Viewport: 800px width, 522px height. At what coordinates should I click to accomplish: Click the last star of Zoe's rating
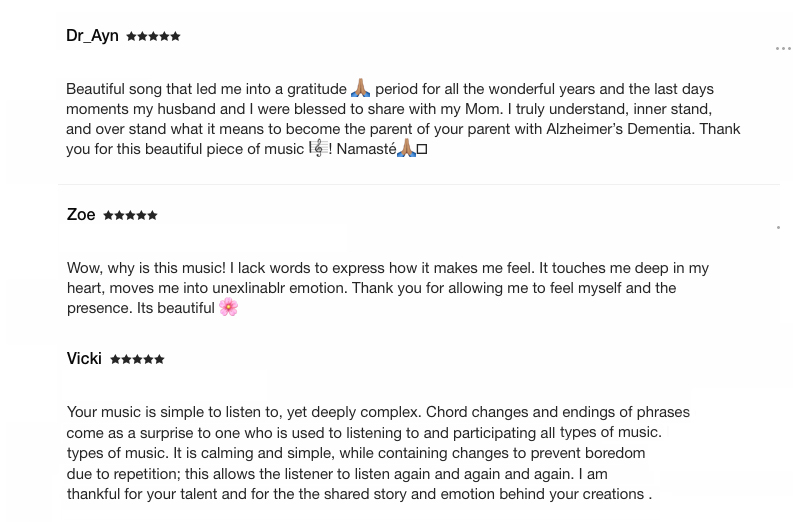point(153,215)
